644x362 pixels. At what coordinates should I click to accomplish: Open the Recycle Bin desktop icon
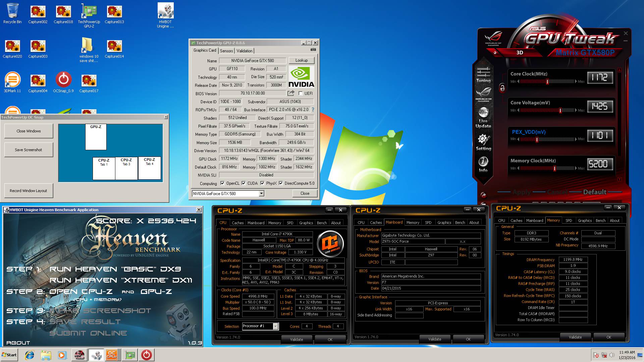[x=12, y=13]
